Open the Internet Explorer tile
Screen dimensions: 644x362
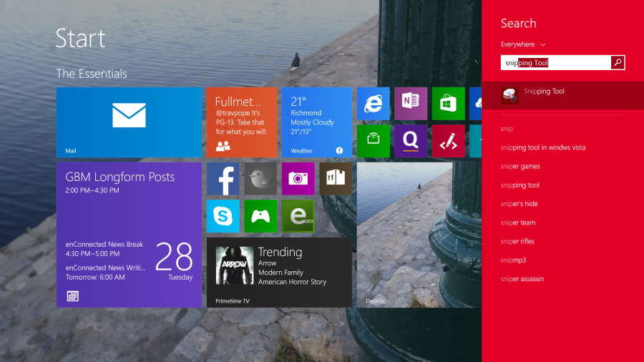(374, 104)
